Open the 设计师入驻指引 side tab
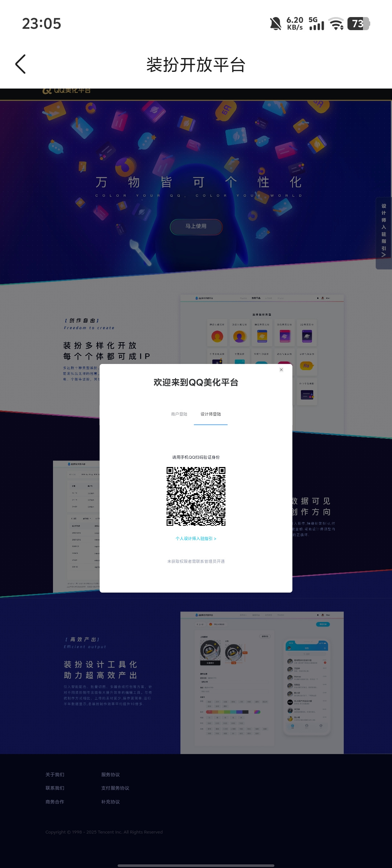Screen dimensions: 392x868 [384, 232]
